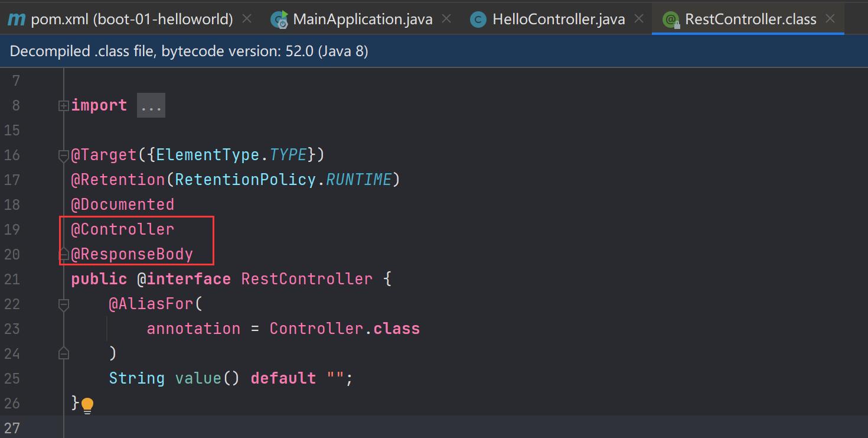Click the fold end marker at line 24

click(x=63, y=353)
